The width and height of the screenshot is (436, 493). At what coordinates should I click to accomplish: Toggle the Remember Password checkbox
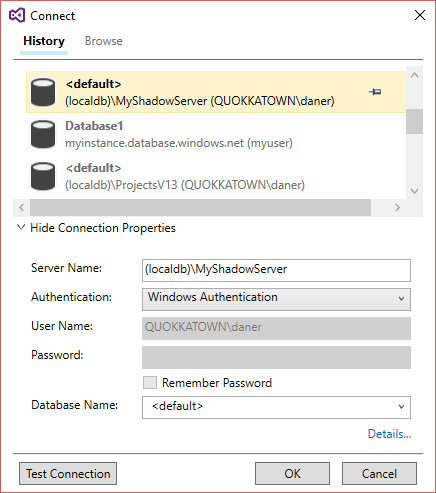pos(150,382)
